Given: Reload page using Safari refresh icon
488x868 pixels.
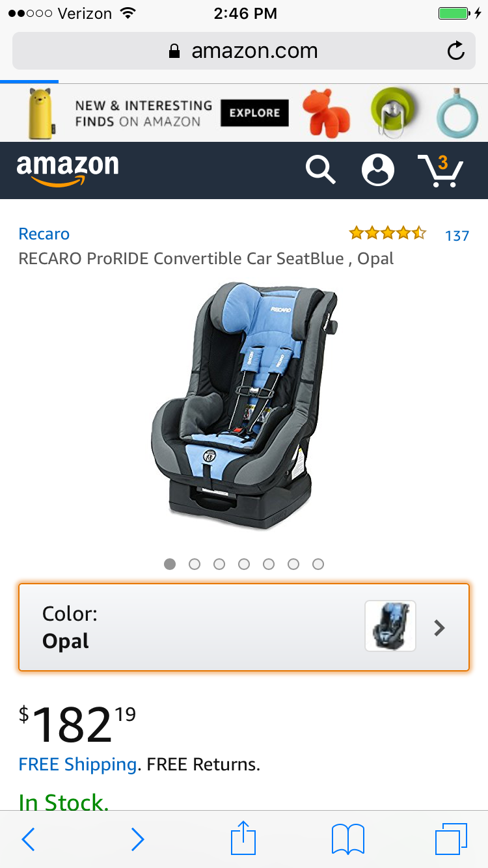Looking at the screenshot, I should click(x=457, y=51).
